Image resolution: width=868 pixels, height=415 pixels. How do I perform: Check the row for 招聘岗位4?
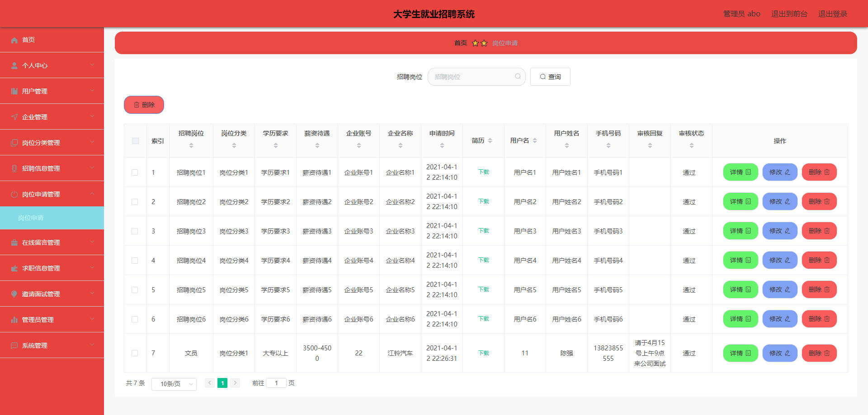point(135,261)
